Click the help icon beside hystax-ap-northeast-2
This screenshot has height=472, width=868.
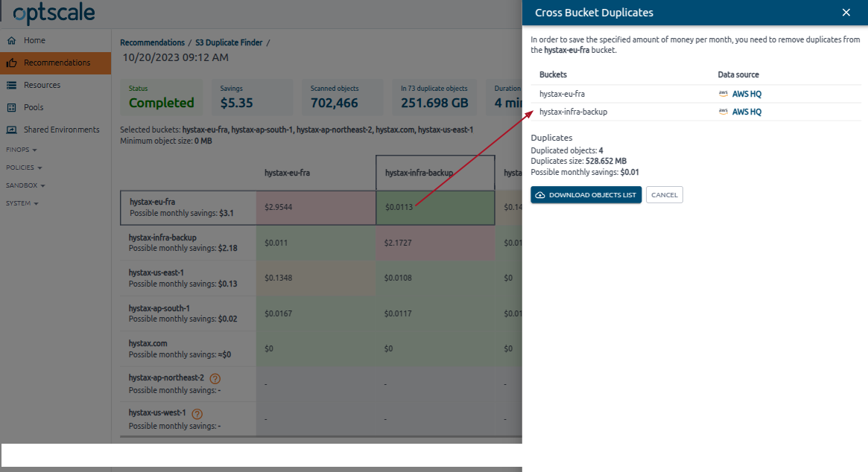point(215,378)
